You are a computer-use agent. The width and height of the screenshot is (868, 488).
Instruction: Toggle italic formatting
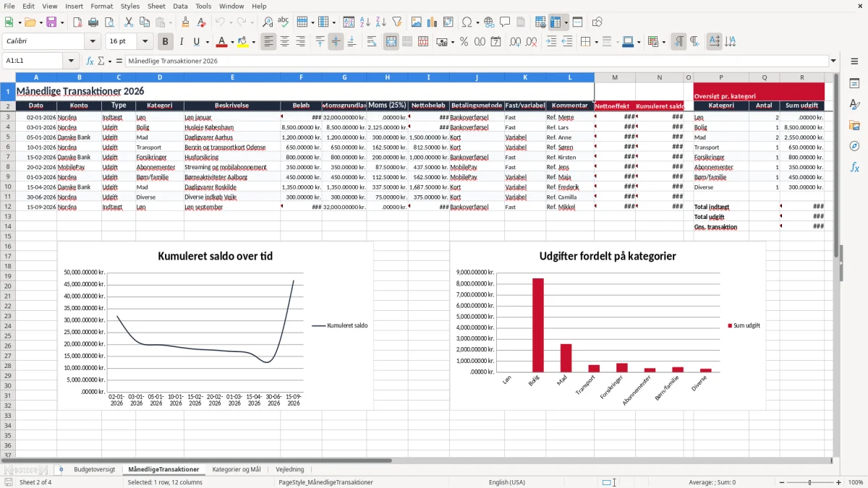pyautogui.click(x=182, y=42)
